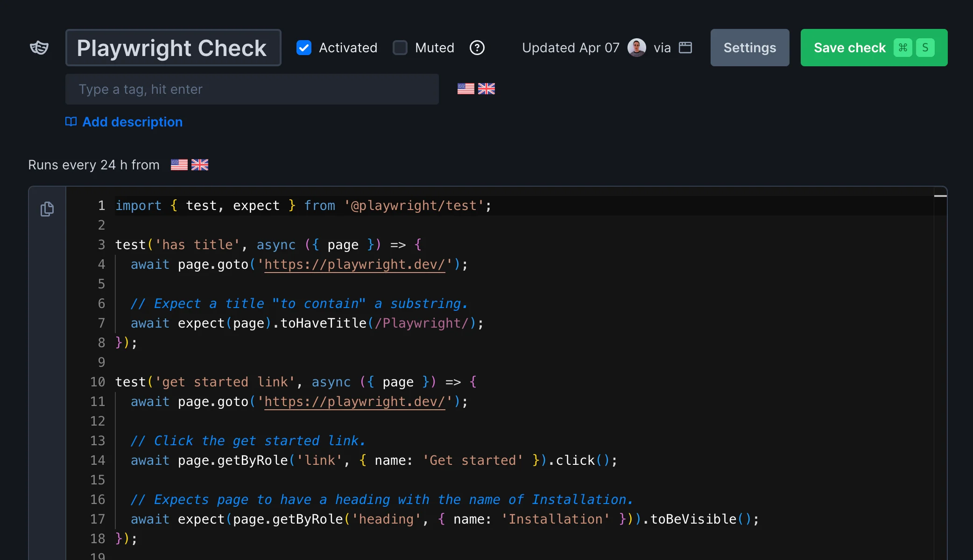
Task: Click the Muted label text
Action: 434,48
